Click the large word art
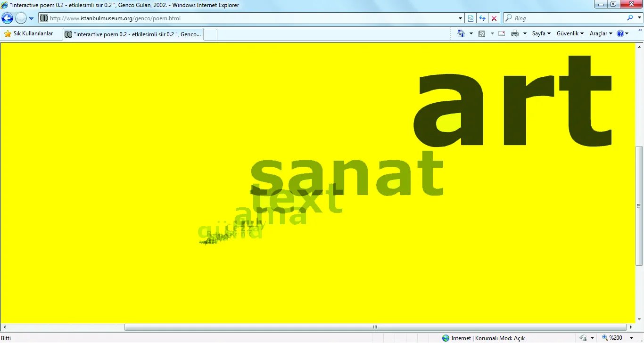644x343 pixels. pos(512,101)
